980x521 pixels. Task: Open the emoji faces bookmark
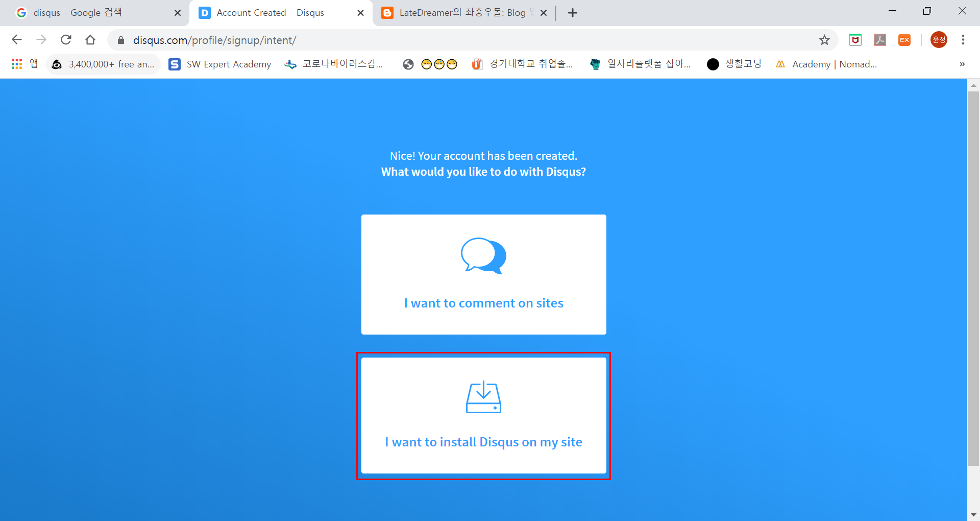[430, 64]
